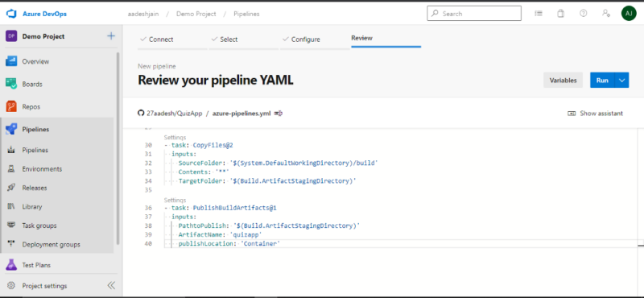This screenshot has width=644, height=298.
Task: Open the Boards section icon
Action: point(11,84)
